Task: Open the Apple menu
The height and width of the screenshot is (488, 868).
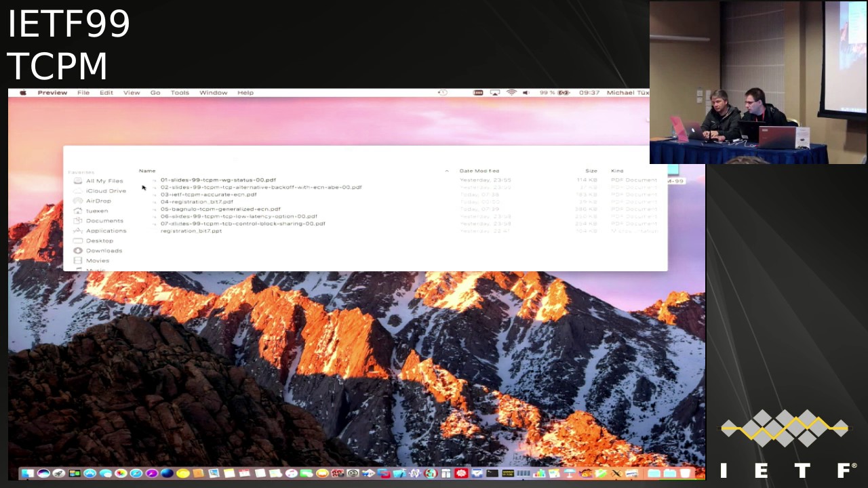Action: pos(22,93)
